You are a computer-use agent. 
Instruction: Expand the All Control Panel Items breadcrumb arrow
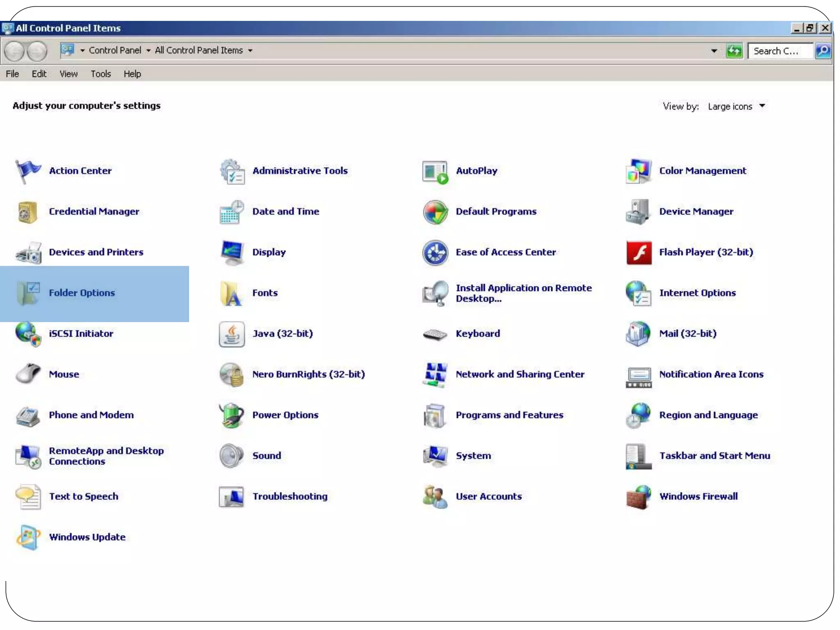pos(250,51)
